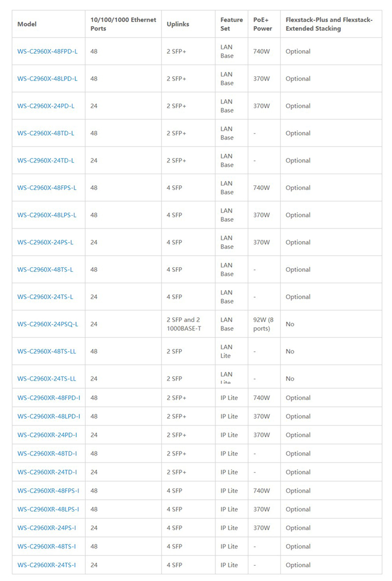This screenshot has height=581, width=392.
Task: Open the WS-C2960X-48FPD-L model link
Action: (48, 51)
